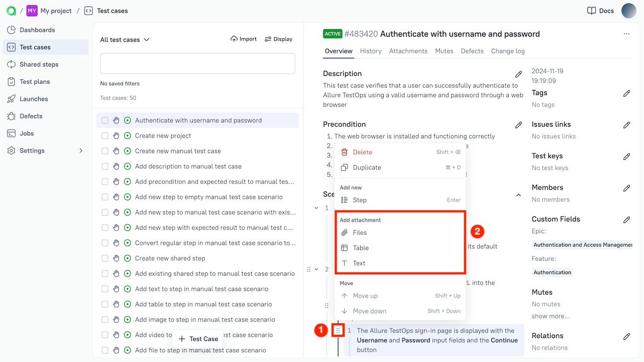Click the Test Case button
The image size is (644, 362).
point(197,339)
